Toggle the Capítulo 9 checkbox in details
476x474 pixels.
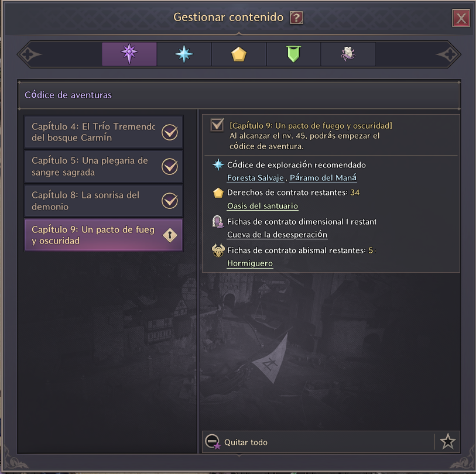(x=217, y=125)
